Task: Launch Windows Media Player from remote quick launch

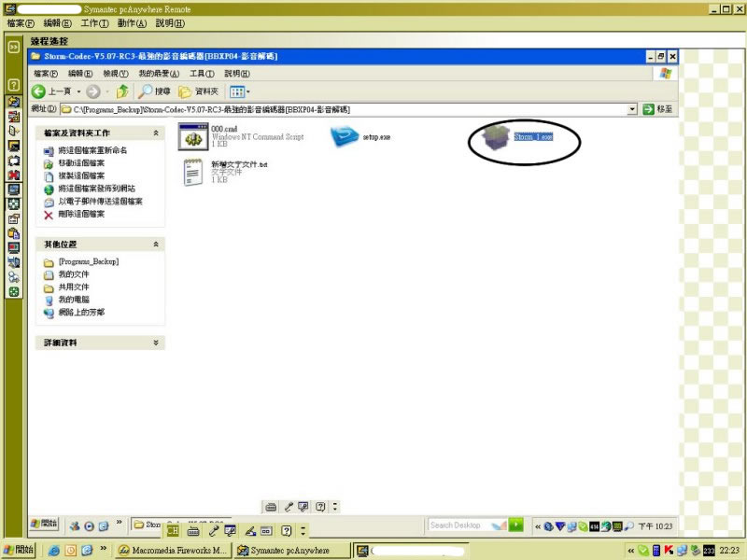Action: tap(89, 526)
